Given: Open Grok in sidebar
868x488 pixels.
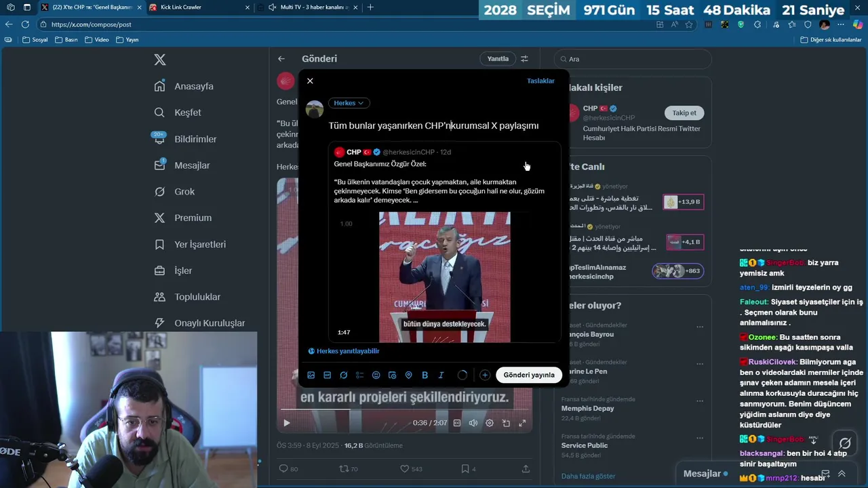Looking at the screenshot, I should coord(175,192).
